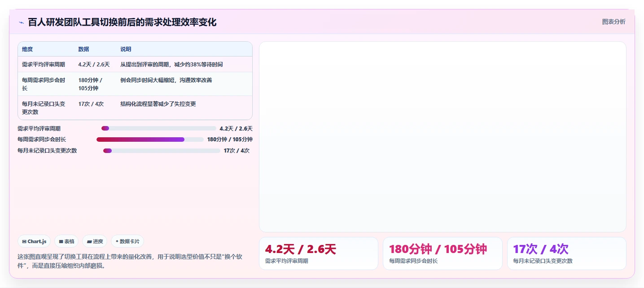Select table cell 每月未记录口头变更次数 under 维度
Screen dimensions: 644x288
pyautogui.click(x=44, y=108)
